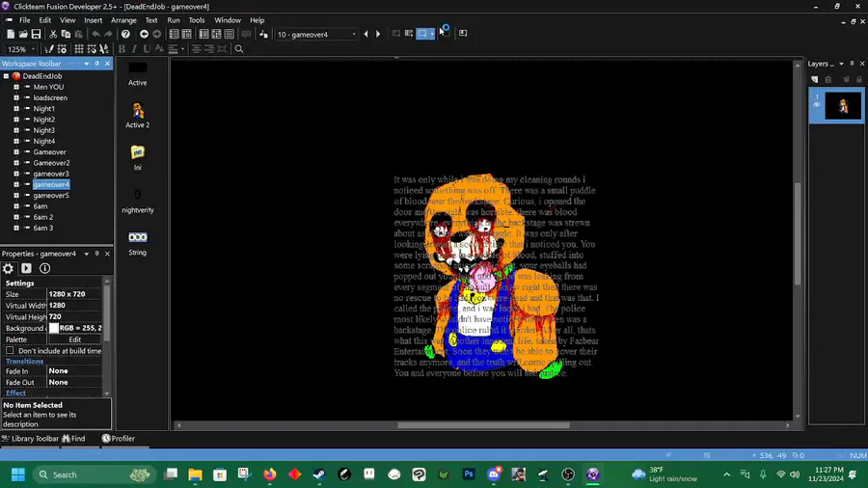Open Windows Start button
Image resolution: width=868 pixels, height=488 pixels.
(18, 474)
